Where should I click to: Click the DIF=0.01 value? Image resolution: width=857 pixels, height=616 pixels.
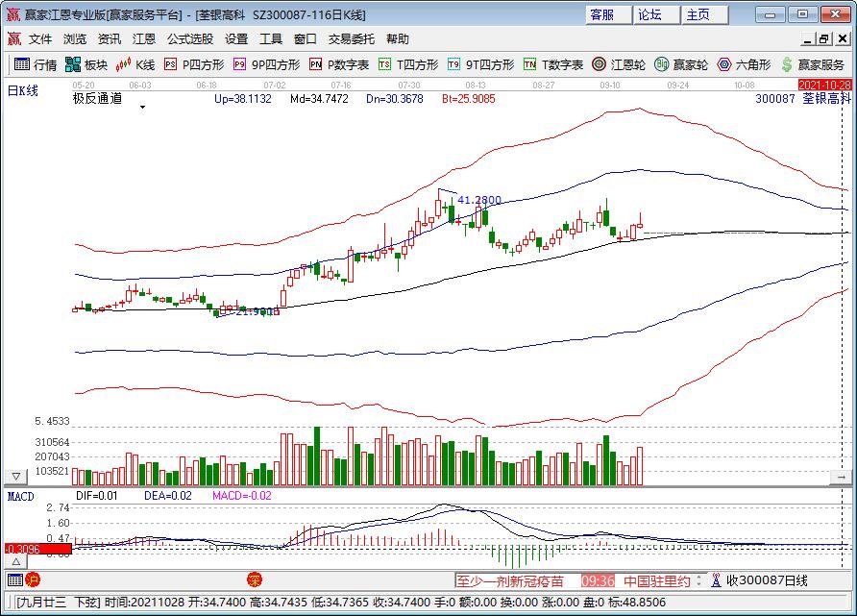[97, 496]
